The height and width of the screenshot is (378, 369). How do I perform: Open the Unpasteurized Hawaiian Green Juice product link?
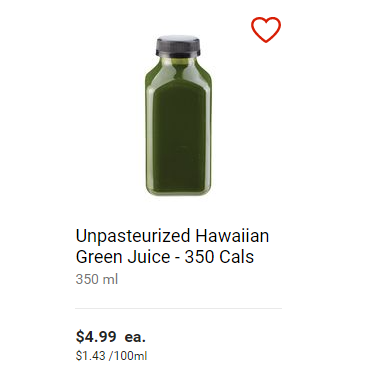point(172,246)
